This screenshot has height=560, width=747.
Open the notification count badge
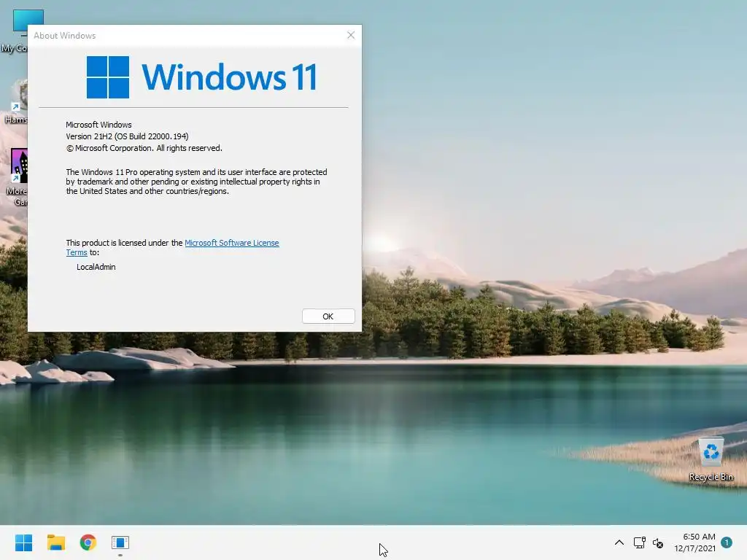727,542
